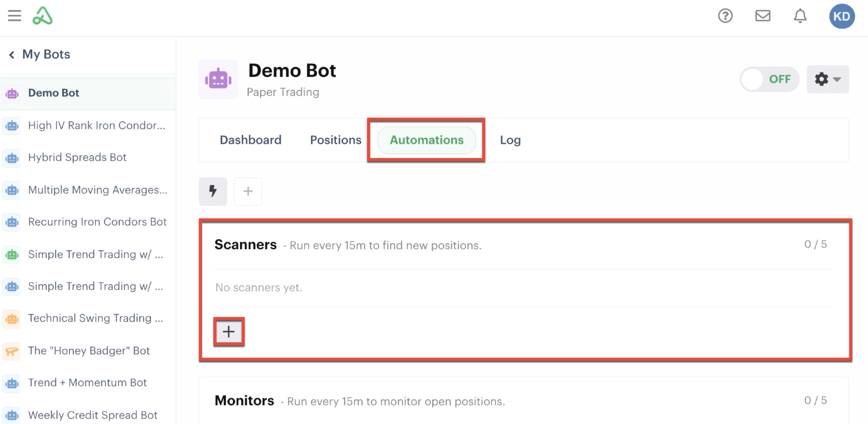Click the Recurring Iron Condors Bot robot icon
The image size is (868, 424).
click(12, 222)
